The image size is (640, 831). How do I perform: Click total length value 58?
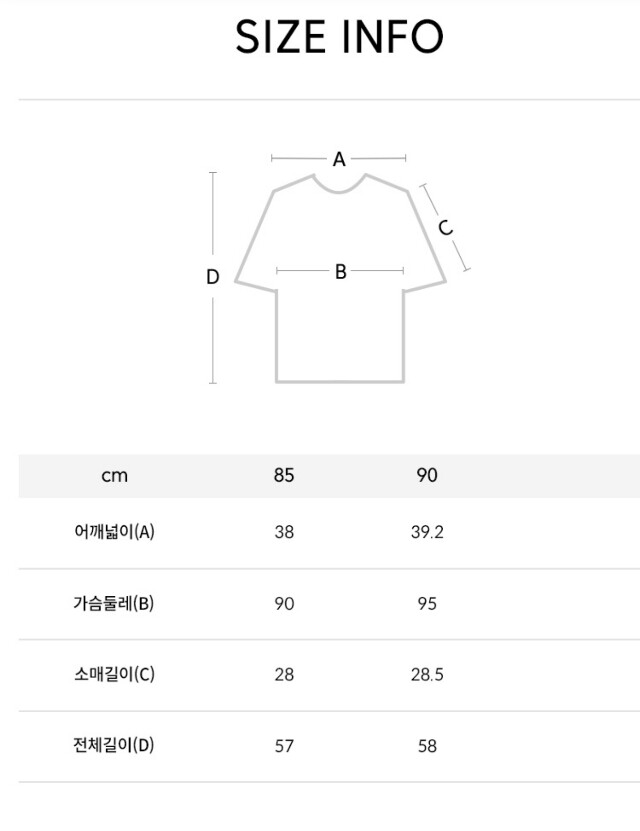pyautogui.click(x=427, y=746)
